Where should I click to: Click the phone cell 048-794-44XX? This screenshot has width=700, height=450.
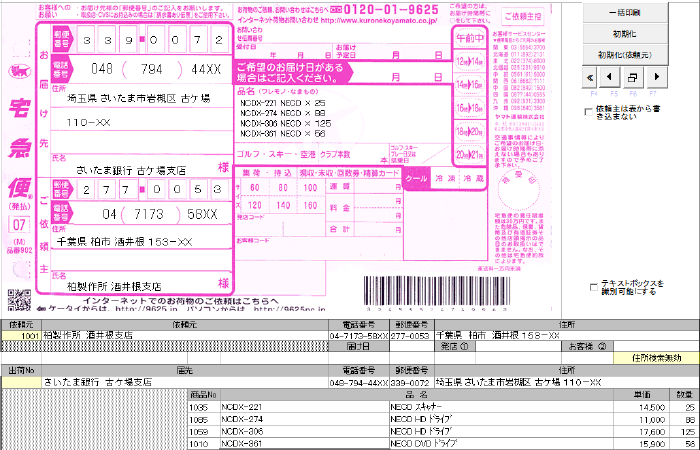[x=359, y=382]
